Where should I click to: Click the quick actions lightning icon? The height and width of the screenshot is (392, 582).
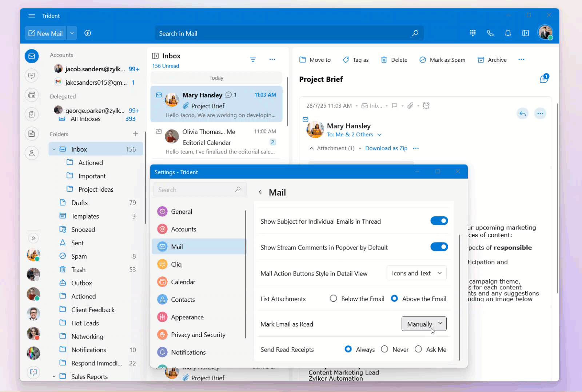[88, 33]
